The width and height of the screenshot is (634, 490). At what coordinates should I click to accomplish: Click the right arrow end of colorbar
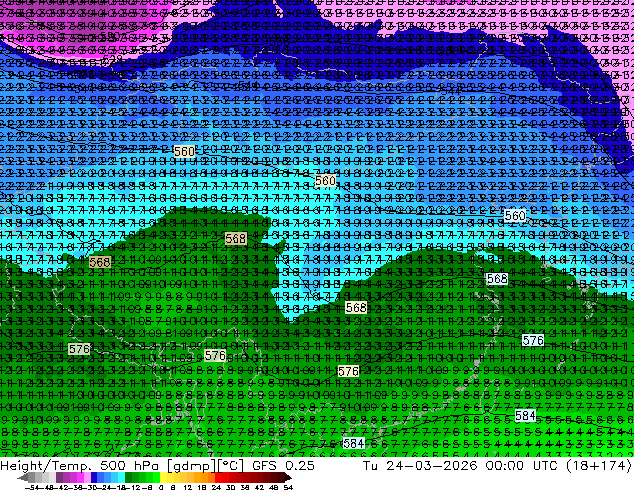[287, 477]
